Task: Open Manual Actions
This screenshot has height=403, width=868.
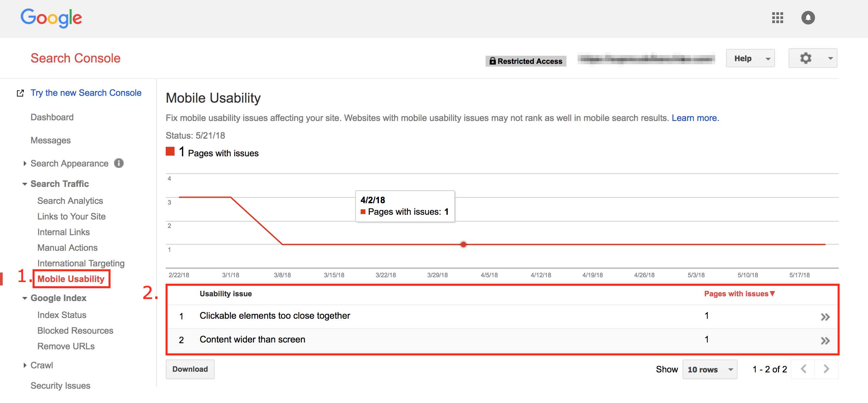Action: (x=67, y=248)
